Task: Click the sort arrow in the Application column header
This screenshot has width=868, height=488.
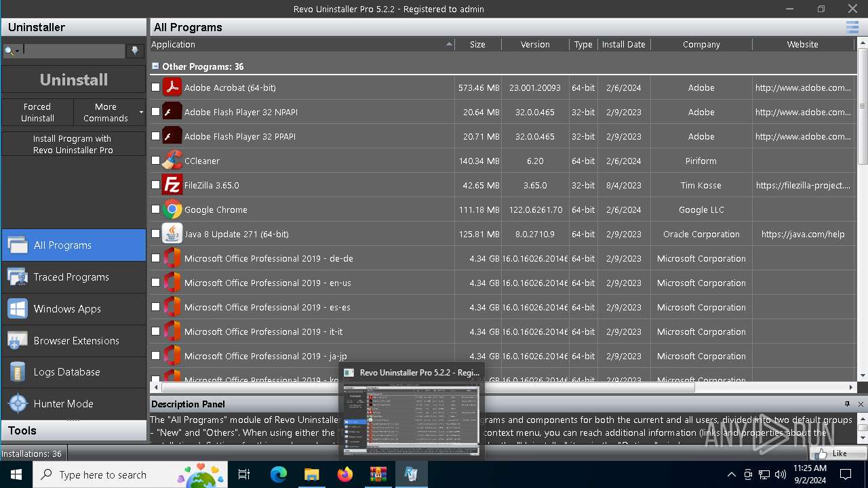Action: (449, 44)
